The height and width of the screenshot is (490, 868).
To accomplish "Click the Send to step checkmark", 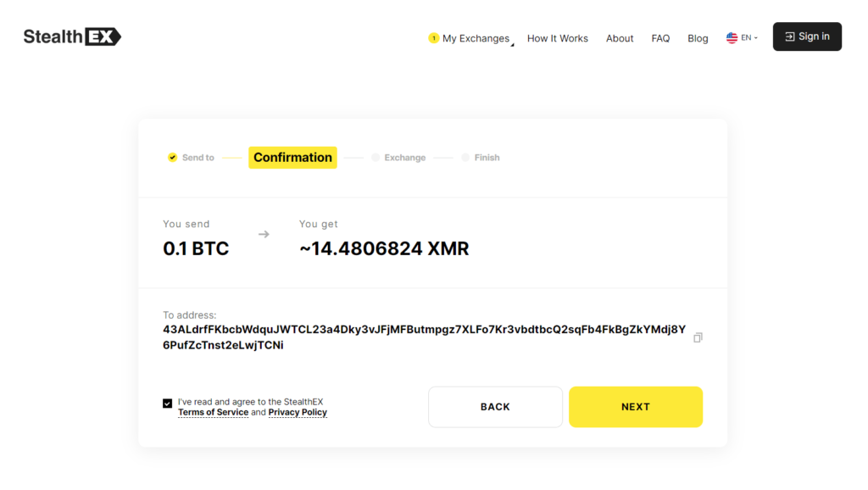I will click(173, 158).
